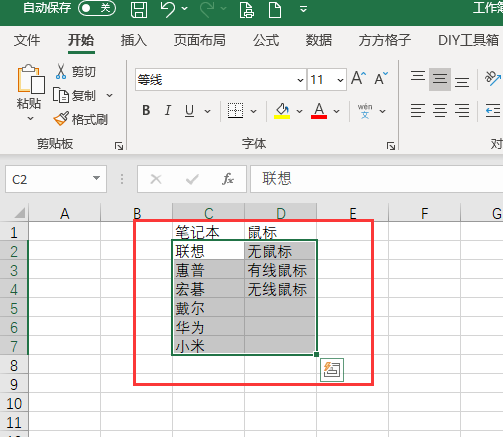Switch to the 页面布局 ribbon tab
Image resolution: width=503 pixels, height=437 pixels.
click(x=199, y=40)
